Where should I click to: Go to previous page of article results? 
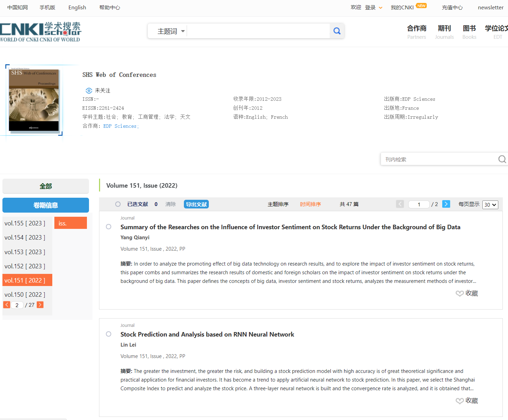[x=400, y=204]
